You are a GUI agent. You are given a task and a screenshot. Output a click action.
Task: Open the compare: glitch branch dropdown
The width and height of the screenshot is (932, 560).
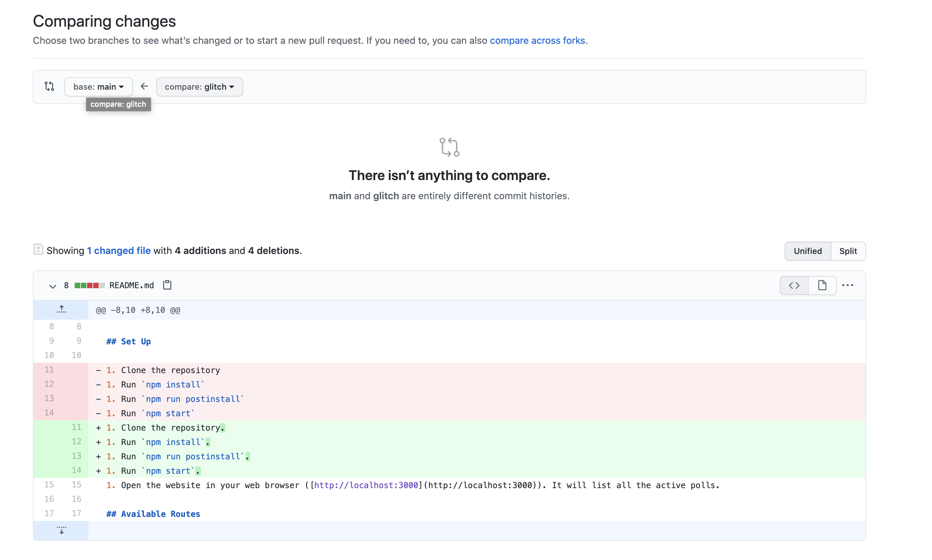tap(199, 87)
